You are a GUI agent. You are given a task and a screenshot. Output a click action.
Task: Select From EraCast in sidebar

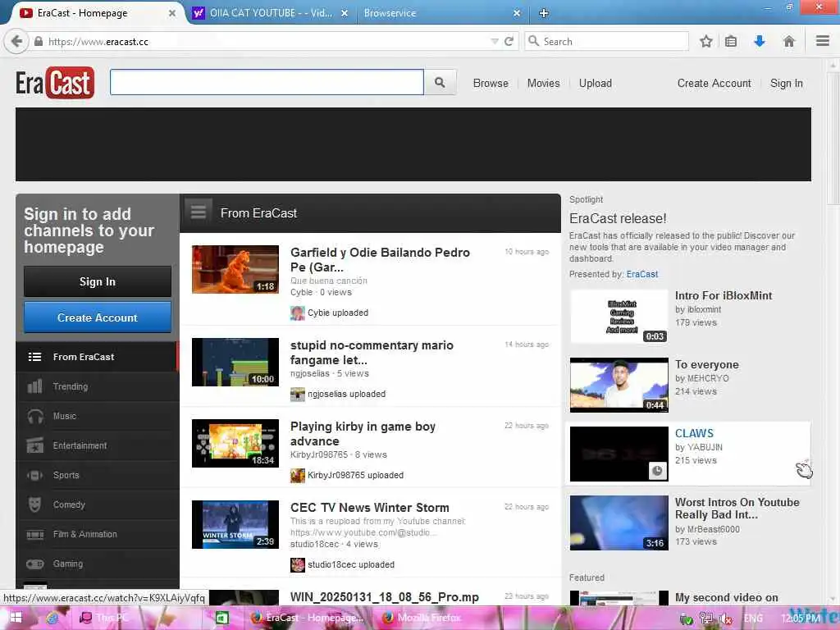tap(97, 357)
